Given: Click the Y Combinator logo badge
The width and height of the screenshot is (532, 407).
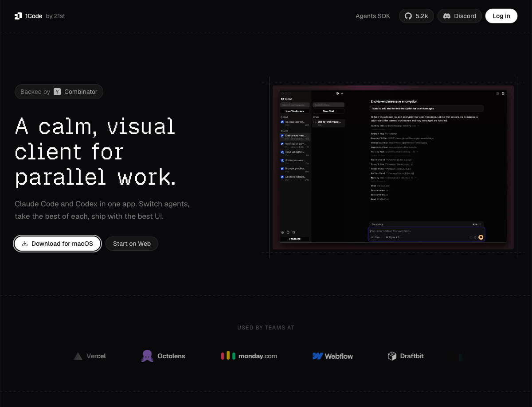Looking at the screenshot, I should coord(57,92).
